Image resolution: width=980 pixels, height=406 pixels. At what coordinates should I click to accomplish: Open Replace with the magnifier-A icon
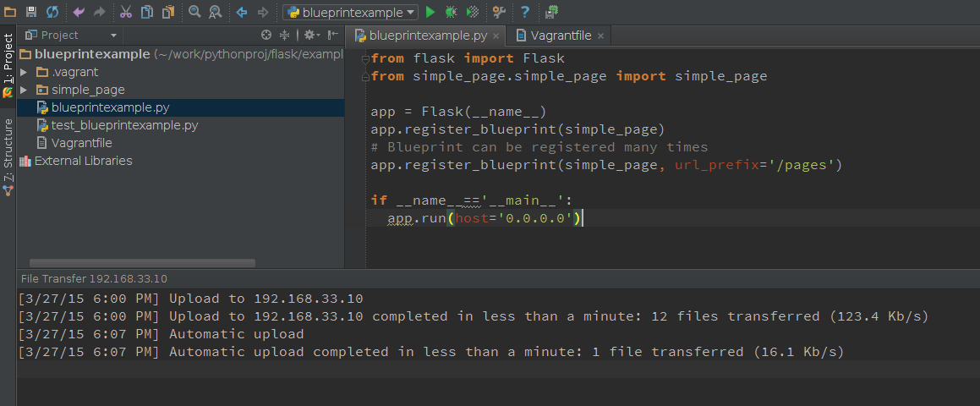point(215,12)
